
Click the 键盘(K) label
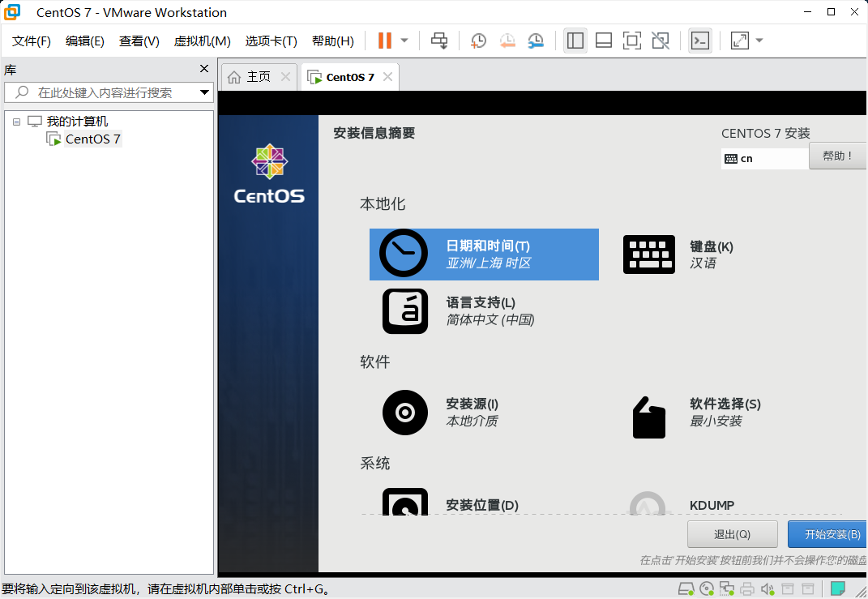[x=712, y=247]
